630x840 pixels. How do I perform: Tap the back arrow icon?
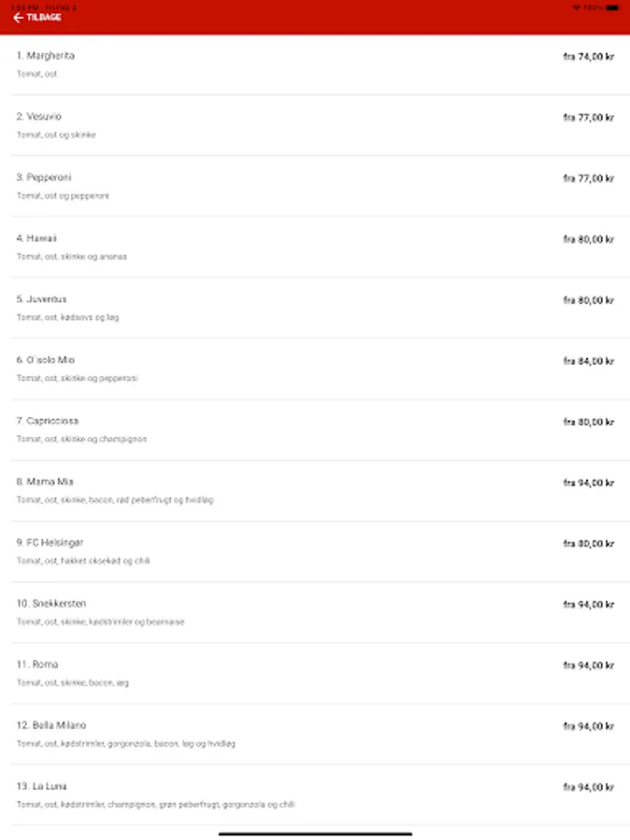19,18
